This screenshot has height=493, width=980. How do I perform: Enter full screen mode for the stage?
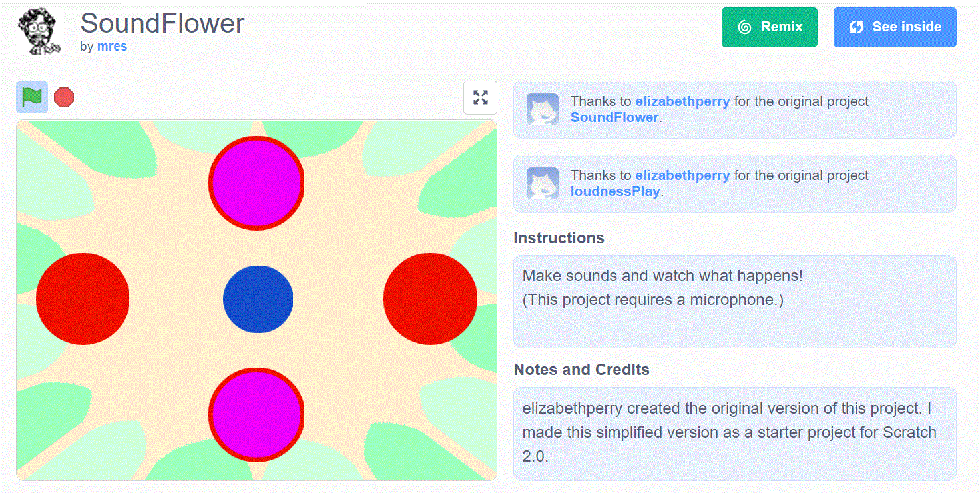point(480,97)
